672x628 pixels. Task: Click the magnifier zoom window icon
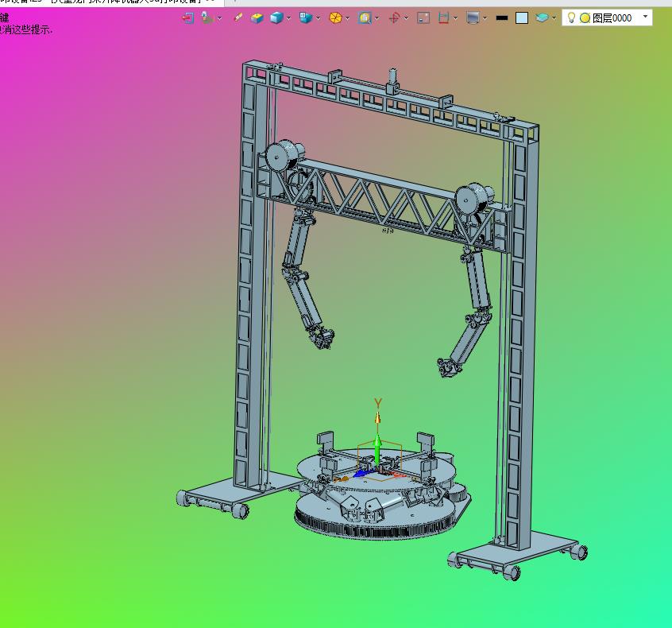click(x=364, y=17)
